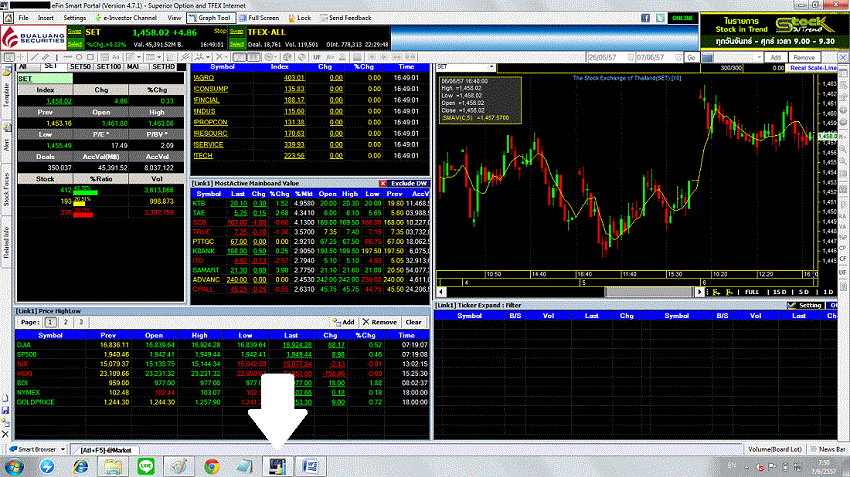Select the crosshair cursor tool in graph toolbar
850x477 pixels.
click(21, 57)
